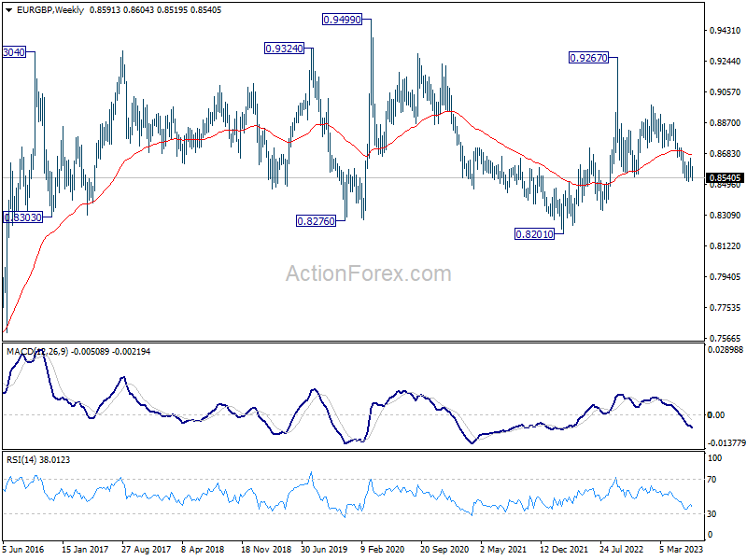This screenshot has height=560, width=747.
Task: Click the 5 Mar 2023 date label
Action: point(682,549)
